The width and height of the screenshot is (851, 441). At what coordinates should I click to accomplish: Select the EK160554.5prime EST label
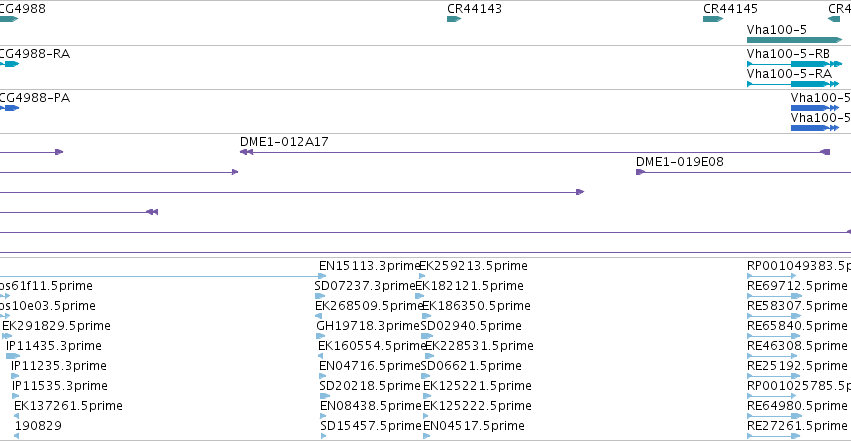372,346
